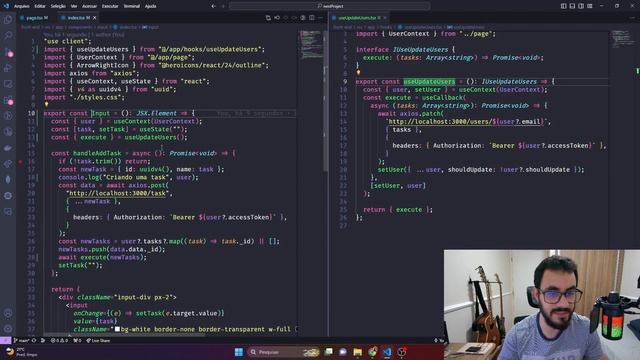Open the Editar menu
The height and width of the screenshot is (360, 640).
tap(40, 6)
